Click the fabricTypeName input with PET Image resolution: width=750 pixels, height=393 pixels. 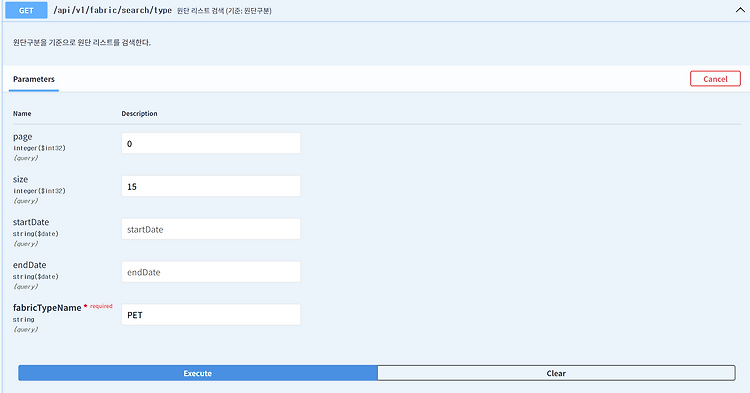(211, 315)
